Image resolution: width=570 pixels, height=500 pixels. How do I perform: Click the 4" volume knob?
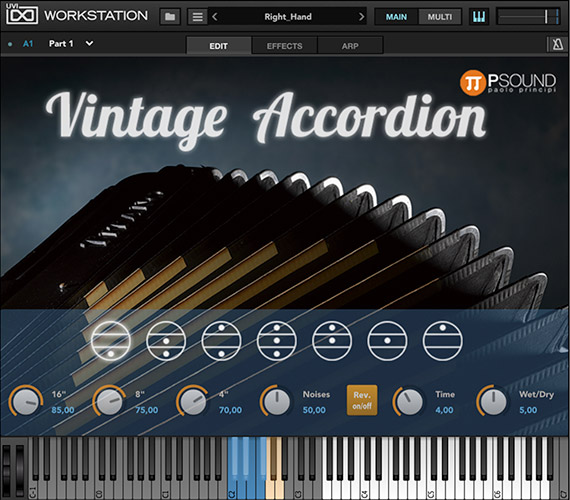point(193,401)
